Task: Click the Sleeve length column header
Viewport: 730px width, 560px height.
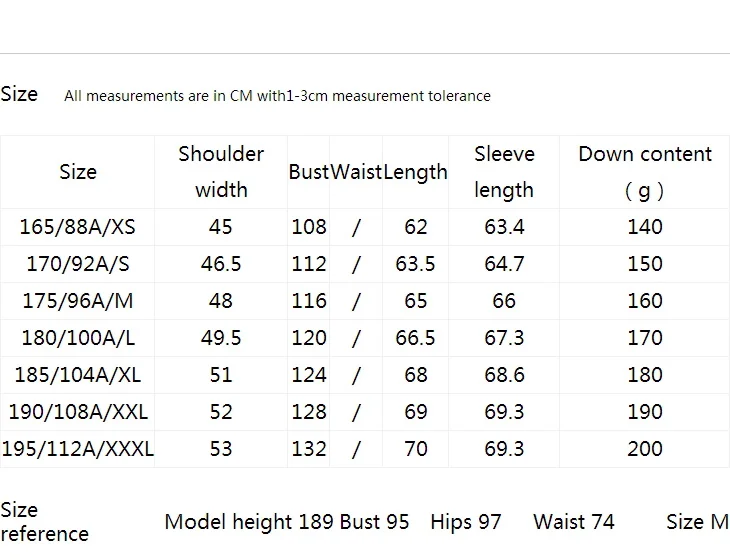Action: (x=504, y=172)
